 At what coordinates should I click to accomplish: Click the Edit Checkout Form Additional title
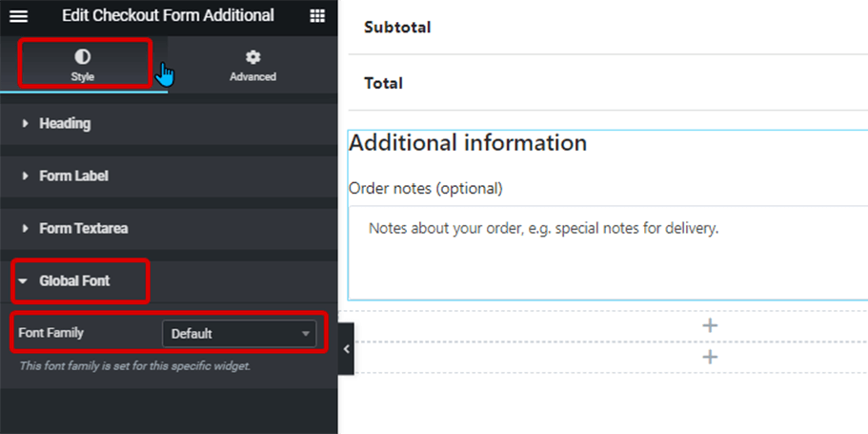[168, 16]
